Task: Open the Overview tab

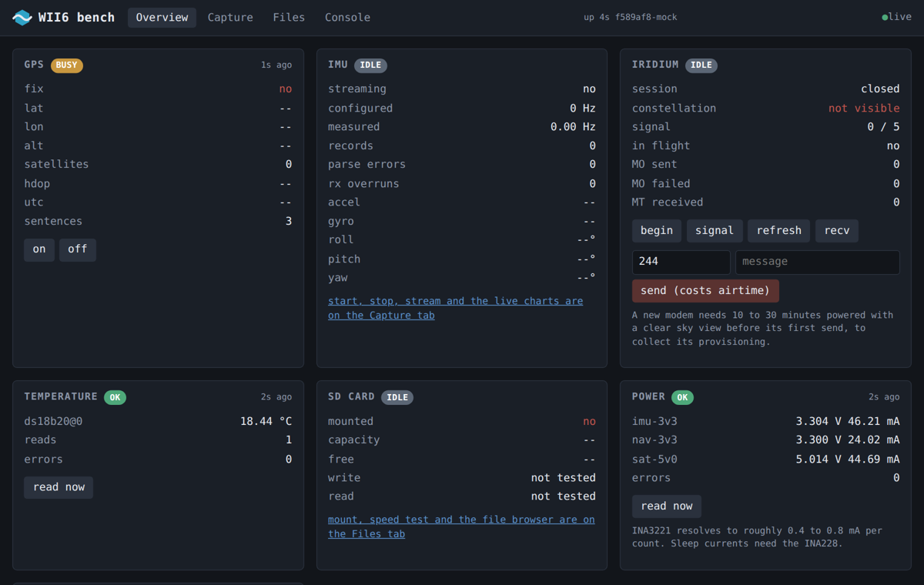Action: (x=162, y=17)
